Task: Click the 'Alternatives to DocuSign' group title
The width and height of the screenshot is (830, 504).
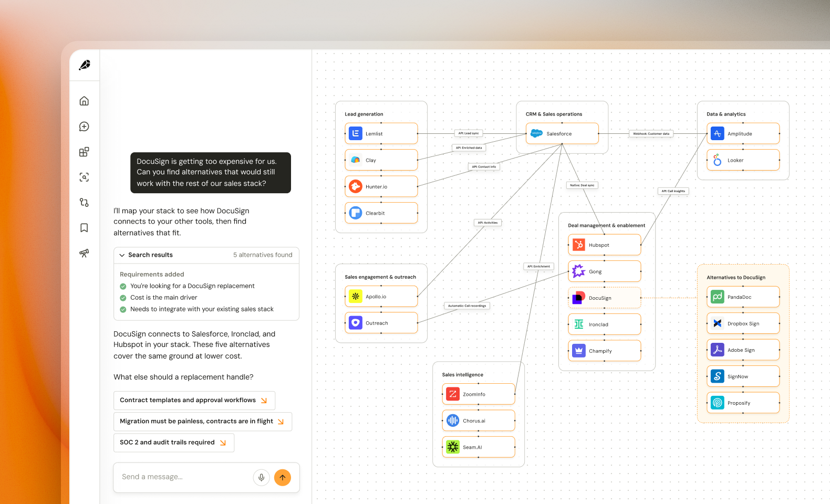Action: 736,277
